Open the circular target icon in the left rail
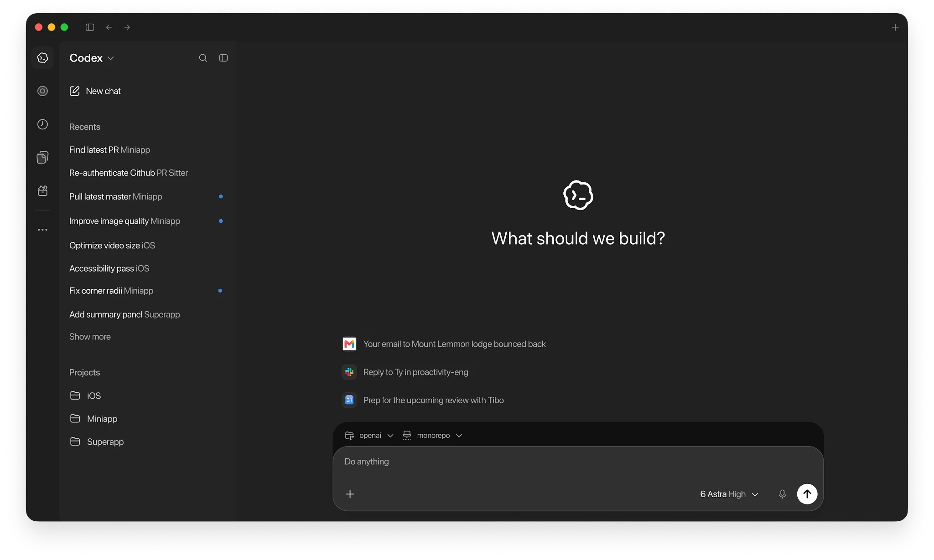 42,91
